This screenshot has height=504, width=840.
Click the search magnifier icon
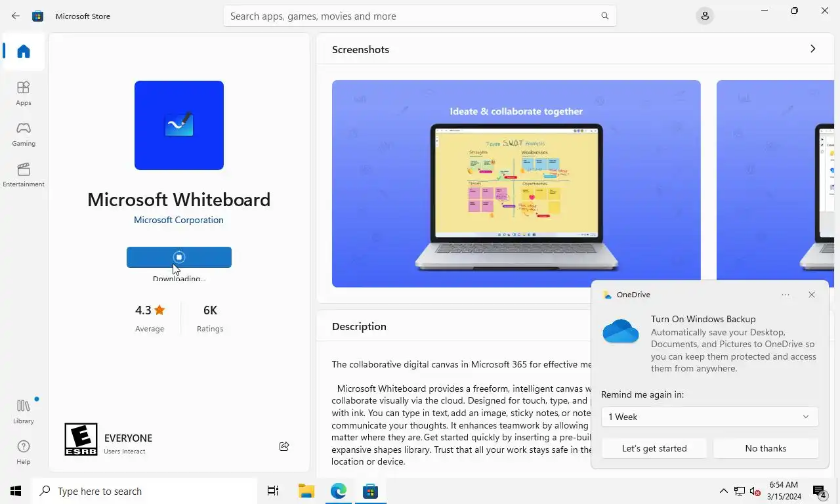pos(605,16)
